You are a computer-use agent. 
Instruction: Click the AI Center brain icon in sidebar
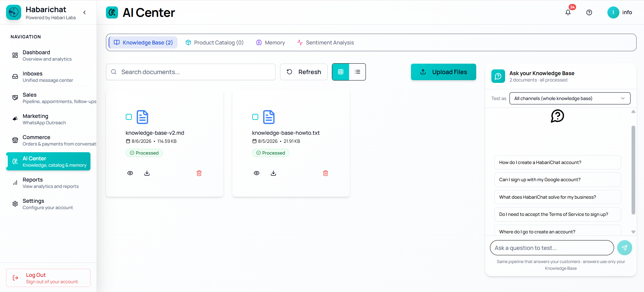pos(15,161)
